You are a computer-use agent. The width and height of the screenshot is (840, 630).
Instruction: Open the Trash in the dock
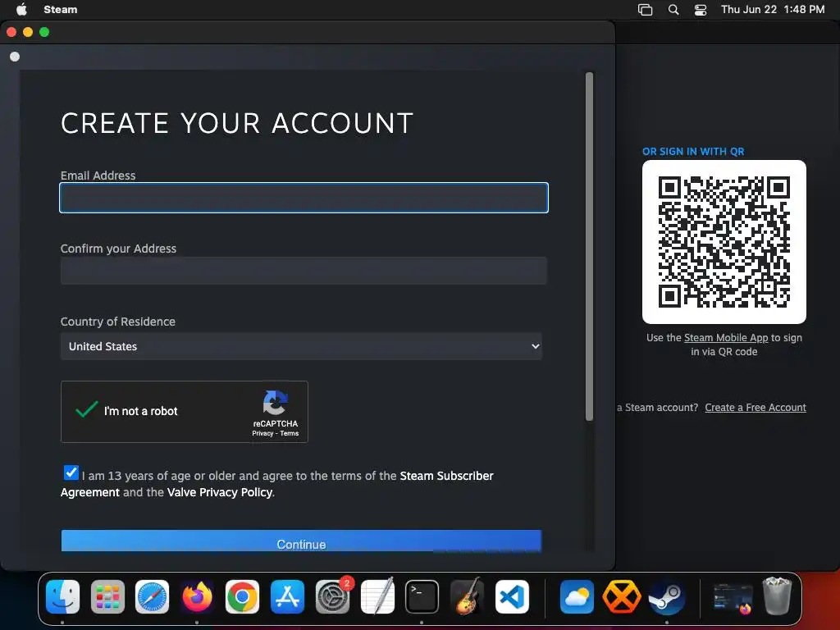pyautogui.click(x=777, y=596)
